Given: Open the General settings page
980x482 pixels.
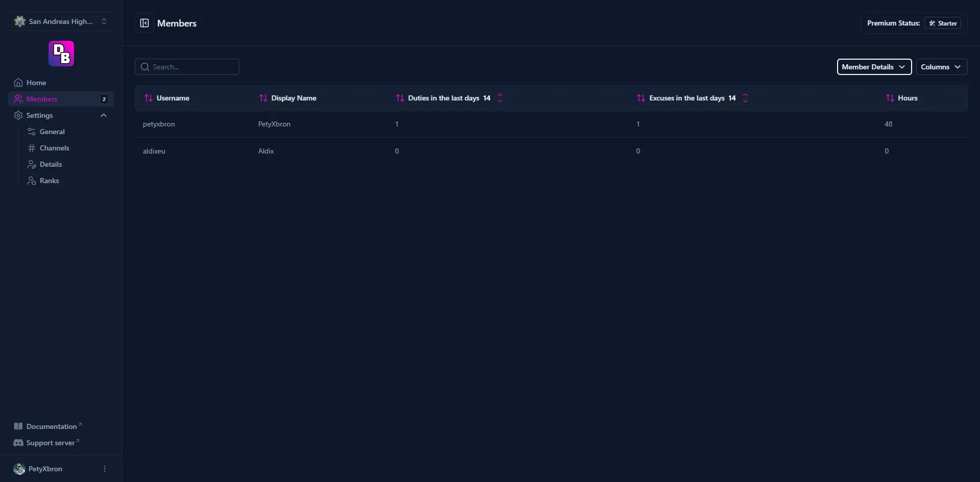Looking at the screenshot, I should click(x=52, y=132).
